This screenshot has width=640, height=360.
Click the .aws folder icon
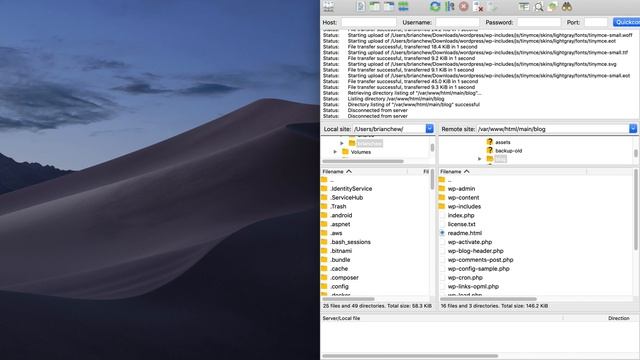point(324,233)
